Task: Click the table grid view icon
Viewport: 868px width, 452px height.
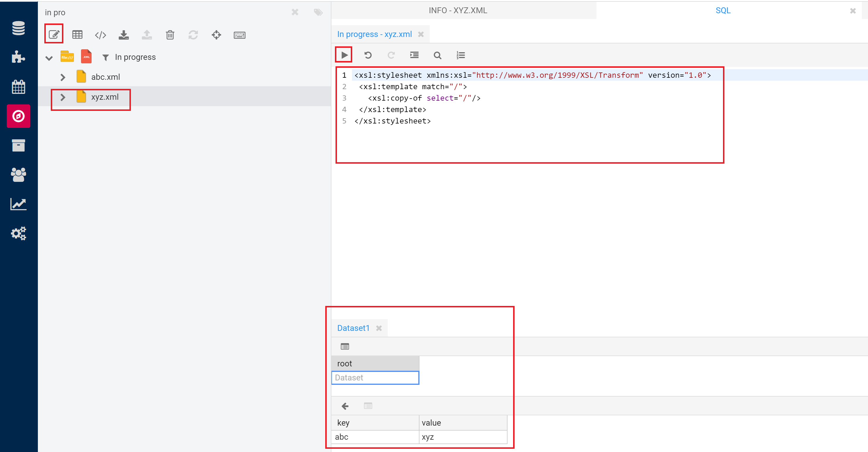Action: [77, 34]
